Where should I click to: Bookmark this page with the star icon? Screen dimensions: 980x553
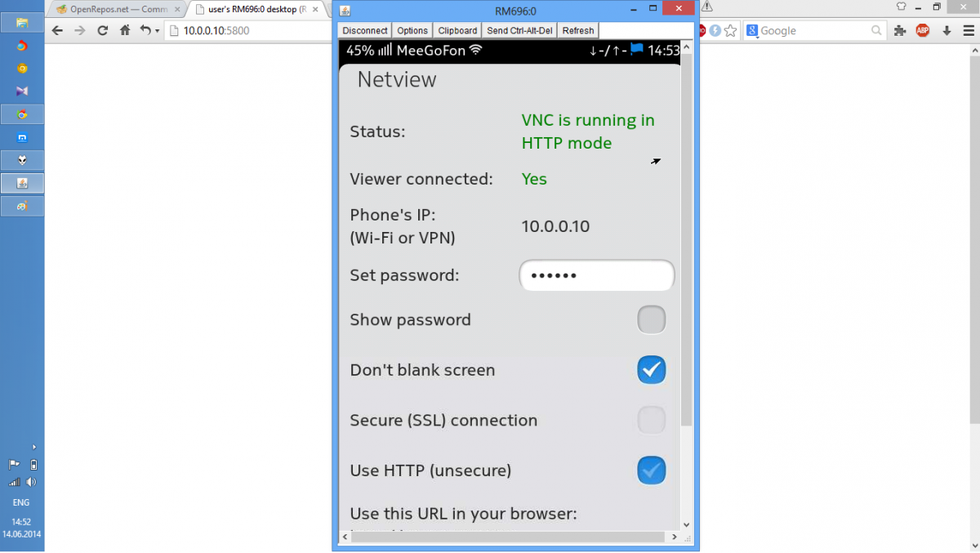coord(730,31)
